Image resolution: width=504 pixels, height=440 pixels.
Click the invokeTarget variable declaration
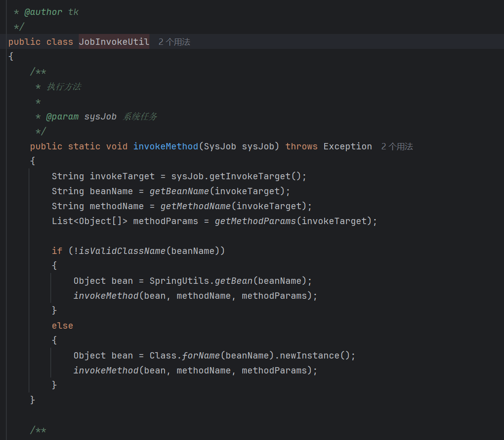point(122,177)
